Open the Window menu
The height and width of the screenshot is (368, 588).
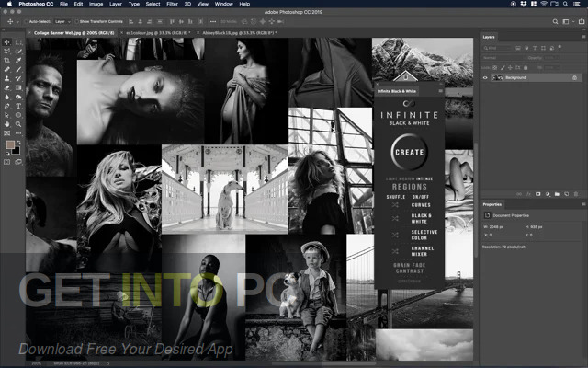click(x=224, y=4)
